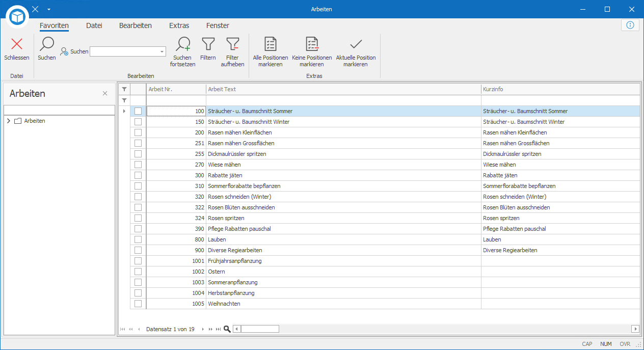The image size is (644, 350).
Task: Check the box for Ostern row
Action: [x=138, y=272]
